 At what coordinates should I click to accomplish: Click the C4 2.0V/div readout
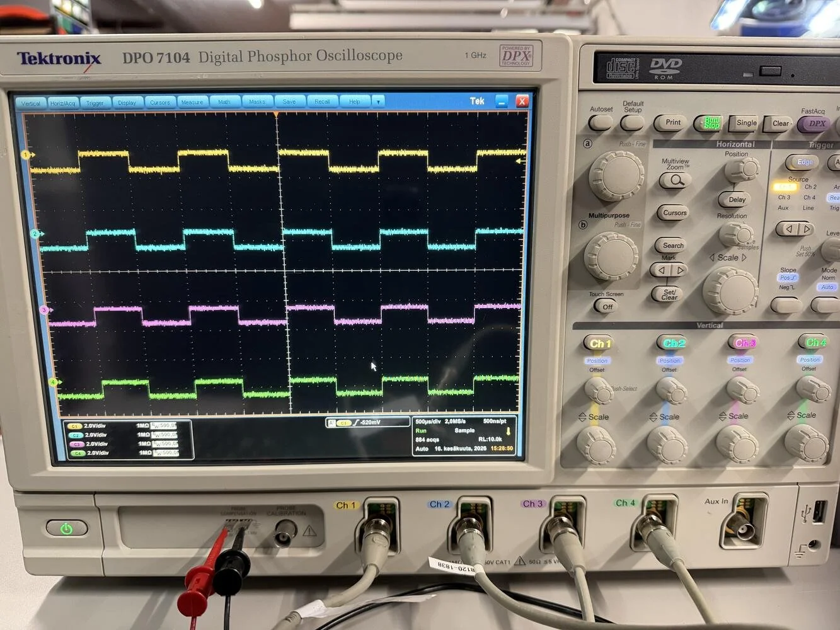tap(89, 453)
